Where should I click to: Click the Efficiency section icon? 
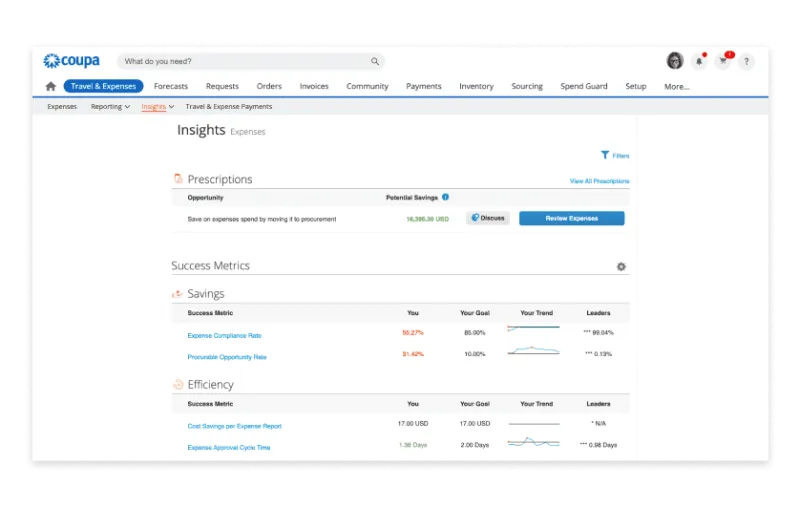point(178,384)
